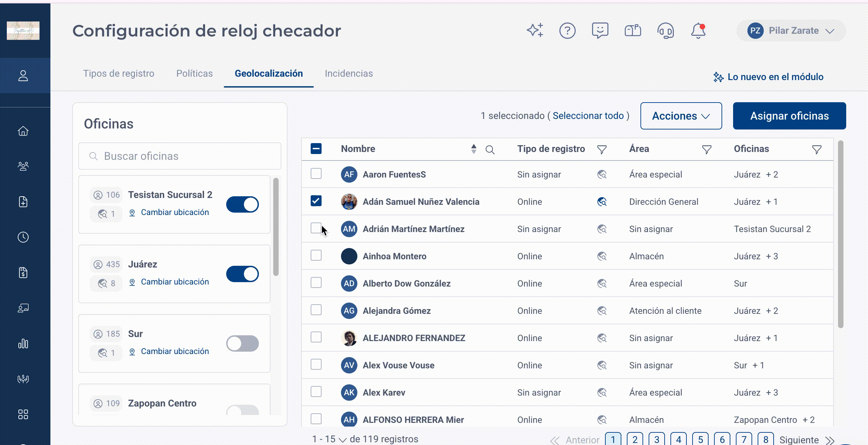
Task: Click Zapopan Centro + 2 offices cell
Action: [x=774, y=420]
